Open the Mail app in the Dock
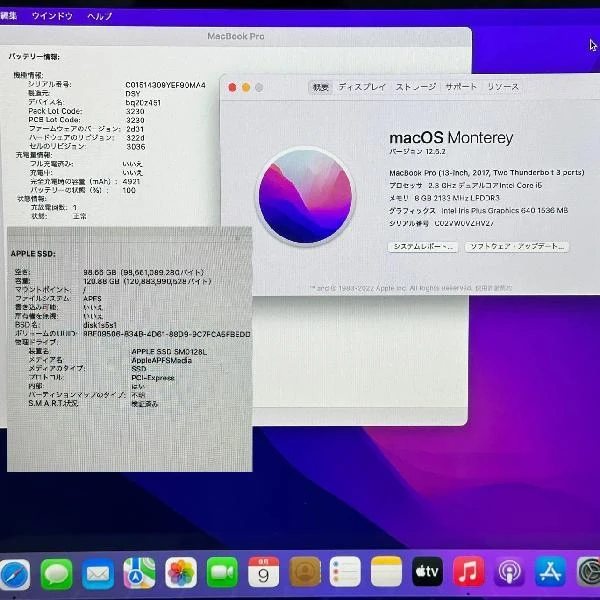Screen dimensions: 600x600 click(x=98, y=574)
